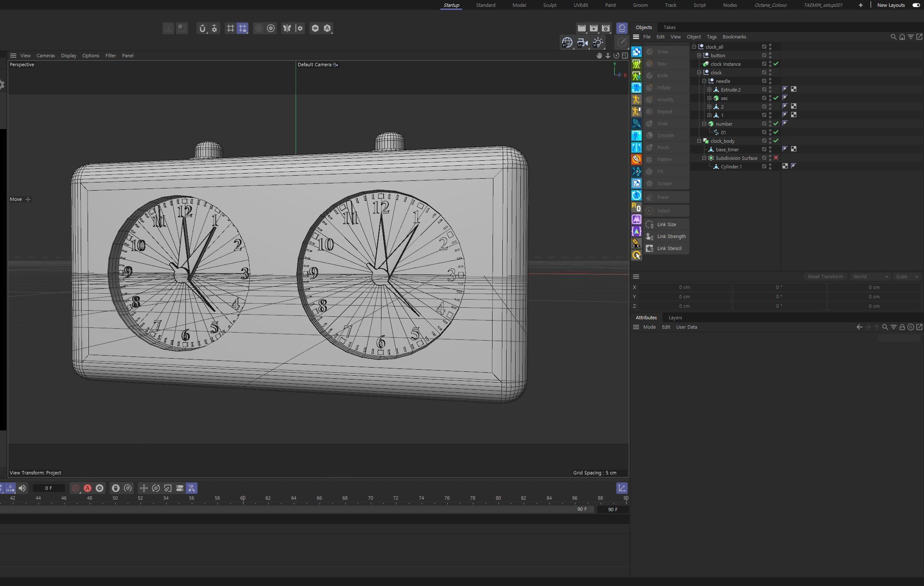
Task: Click the Link Stencil button
Action: pyautogui.click(x=669, y=248)
